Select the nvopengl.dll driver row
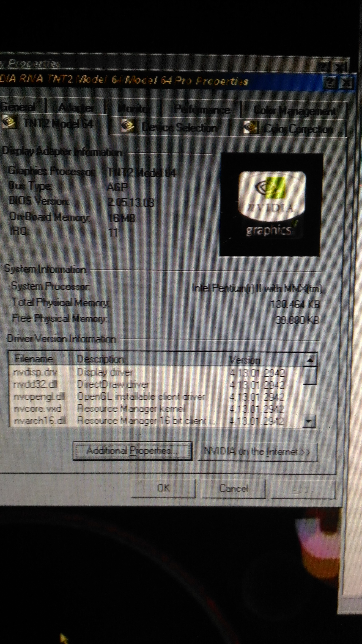Viewport: 362px width, 644px height. [x=156, y=397]
